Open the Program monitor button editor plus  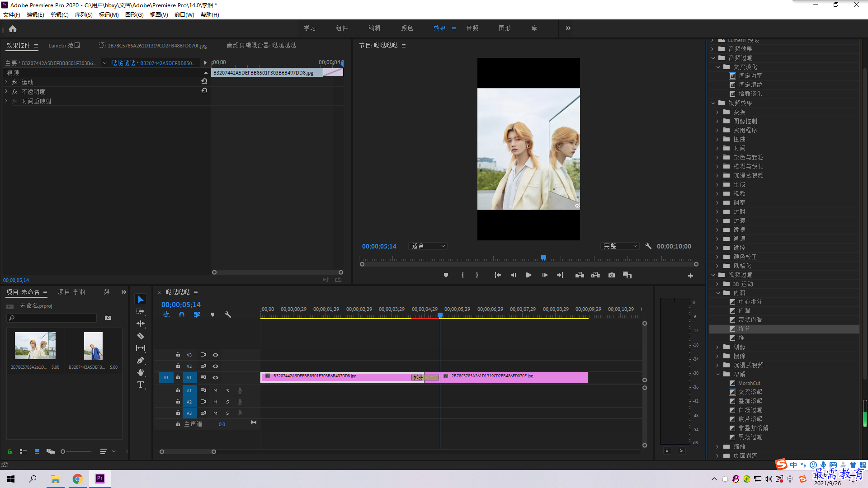tap(690, 276)
